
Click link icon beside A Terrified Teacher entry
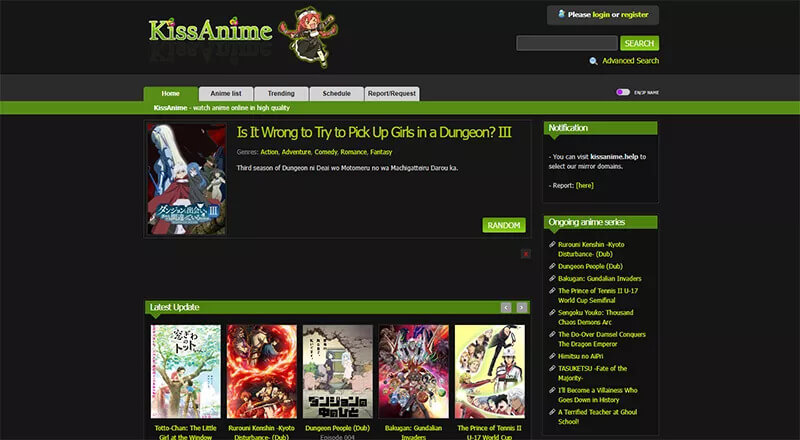click(x=552, y=412)
